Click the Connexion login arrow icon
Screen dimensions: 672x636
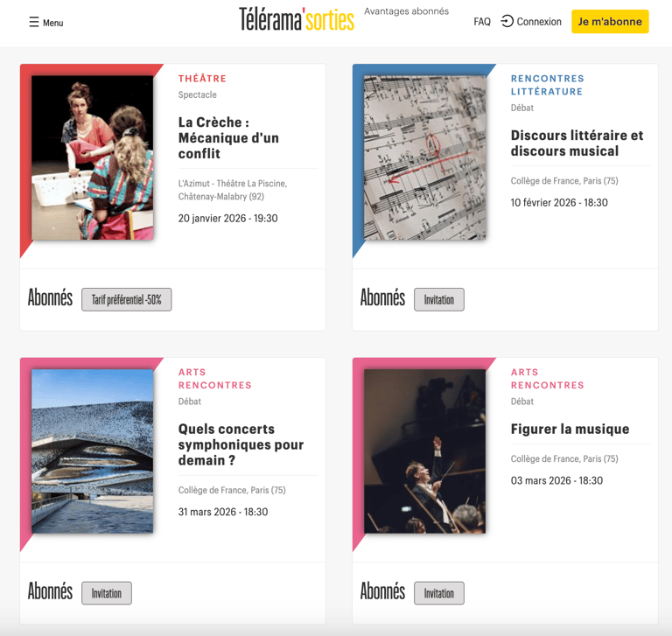[507, 21]
